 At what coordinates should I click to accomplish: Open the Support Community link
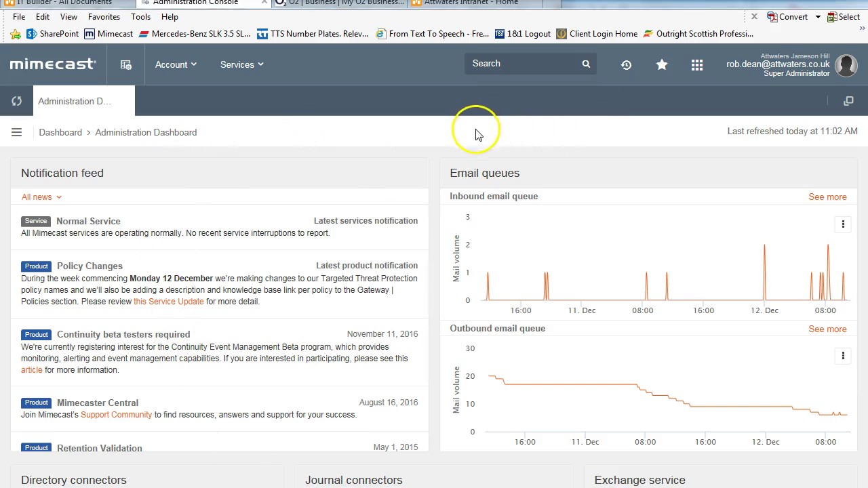[x=116, y=415]
